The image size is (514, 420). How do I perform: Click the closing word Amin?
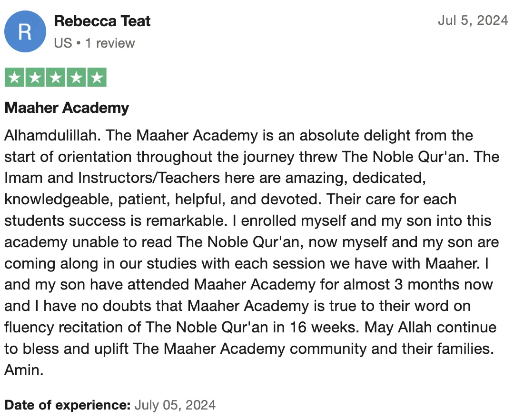coord(24,370)
